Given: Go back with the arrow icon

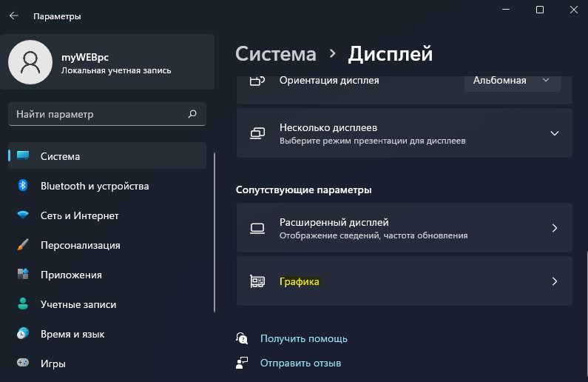Looking at the screenshot, I should point(14,16).
